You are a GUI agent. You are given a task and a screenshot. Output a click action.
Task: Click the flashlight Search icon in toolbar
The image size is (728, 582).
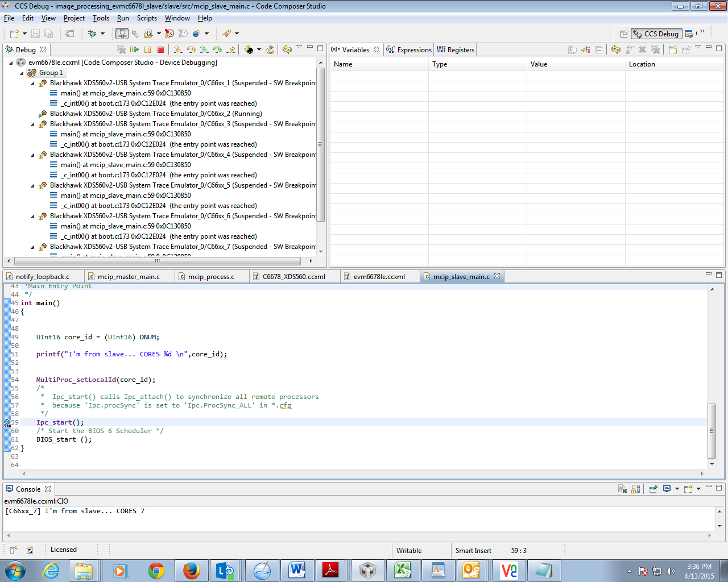click(x=226, y=34)
